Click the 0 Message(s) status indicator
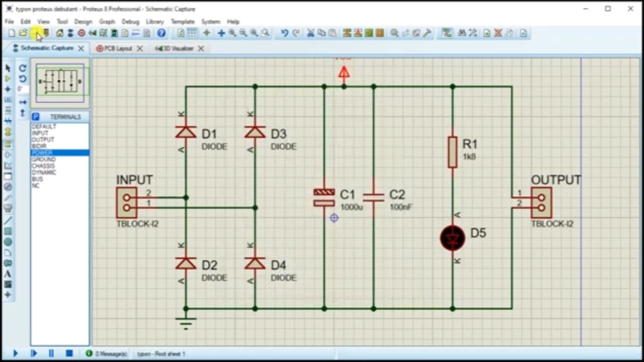Screen dimensions: 644x362 (106, 354)
